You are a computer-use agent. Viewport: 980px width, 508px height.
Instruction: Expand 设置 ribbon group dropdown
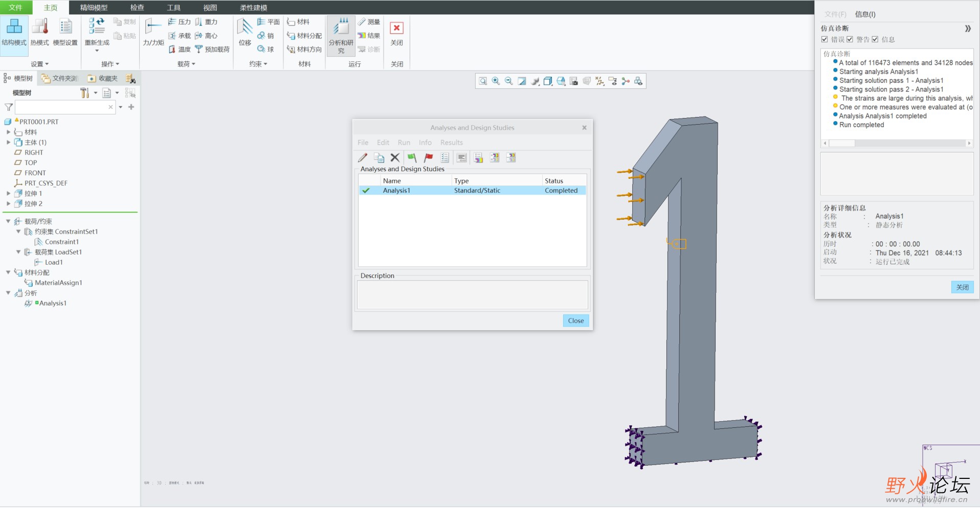pos(40,64)
